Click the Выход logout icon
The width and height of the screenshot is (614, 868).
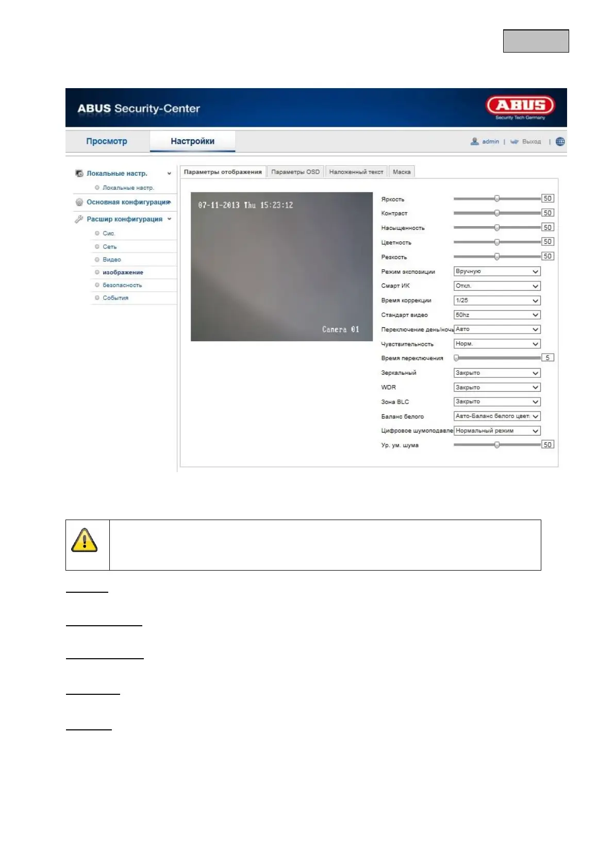coord(514,141)
